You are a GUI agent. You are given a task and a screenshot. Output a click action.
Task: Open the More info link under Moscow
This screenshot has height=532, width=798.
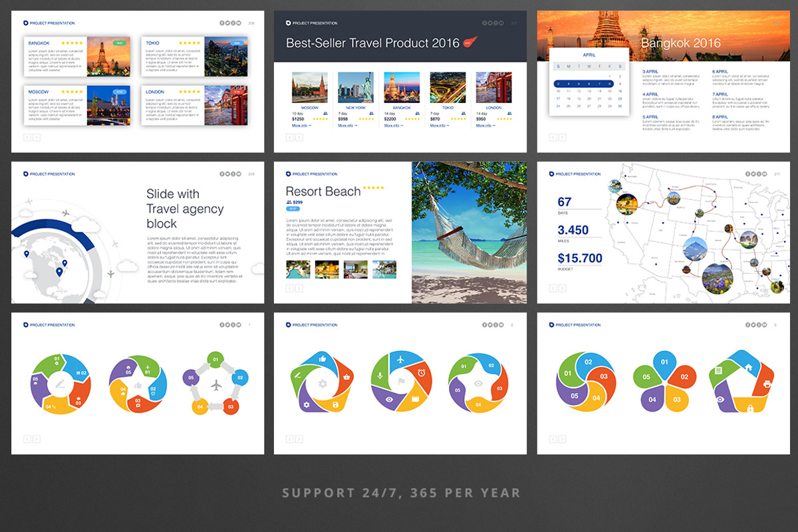(301, 125)
